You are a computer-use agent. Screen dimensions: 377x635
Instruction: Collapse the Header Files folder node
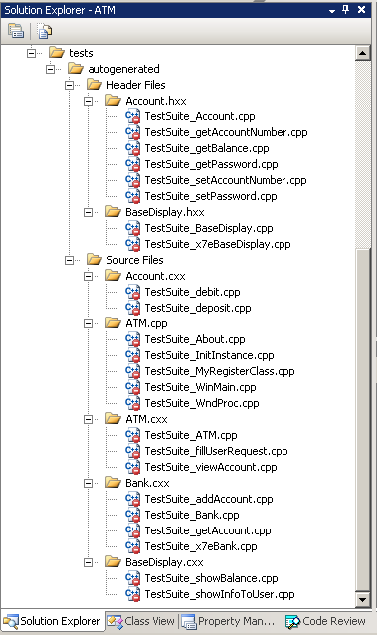[70, 85]
